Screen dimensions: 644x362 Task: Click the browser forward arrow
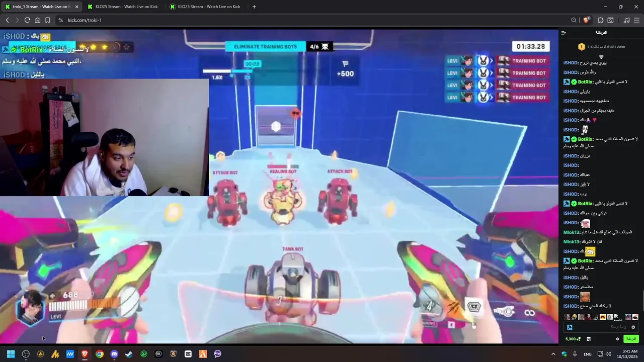17,20
